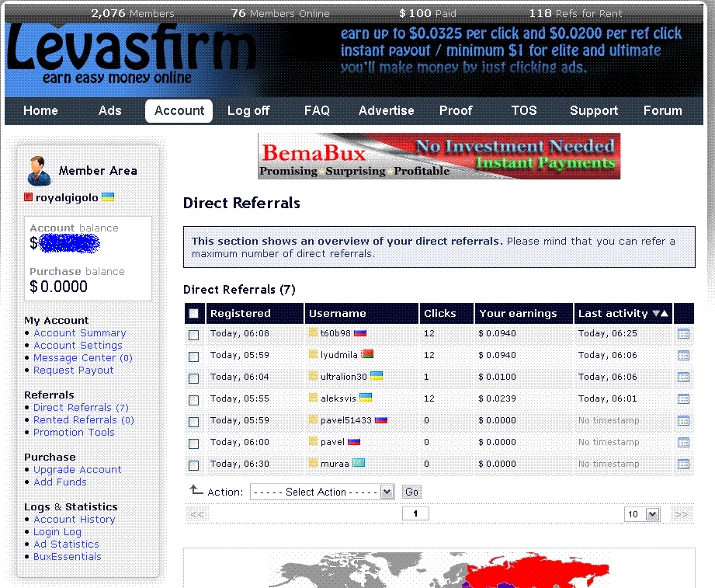Check the box for t60b98 row
The width and height of the screenshot is (715, 588).
pyautogui.click(x=194, y=336)
